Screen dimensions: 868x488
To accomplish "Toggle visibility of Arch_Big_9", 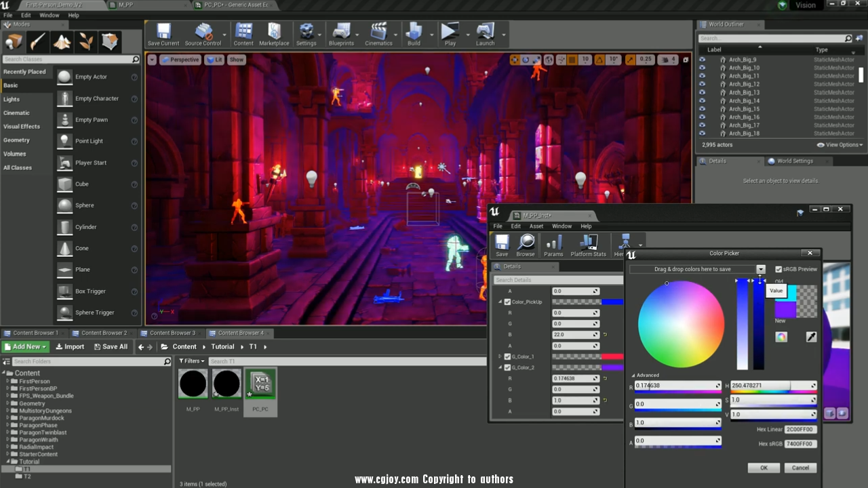I will [703, 60].
